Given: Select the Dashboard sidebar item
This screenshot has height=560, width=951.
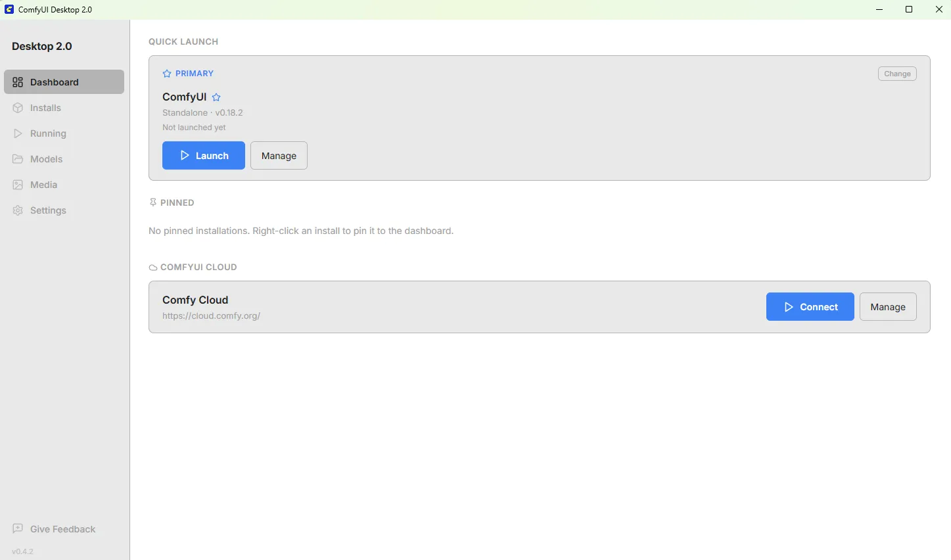Looking at the screenshot, I should click(x=55, y=82).
